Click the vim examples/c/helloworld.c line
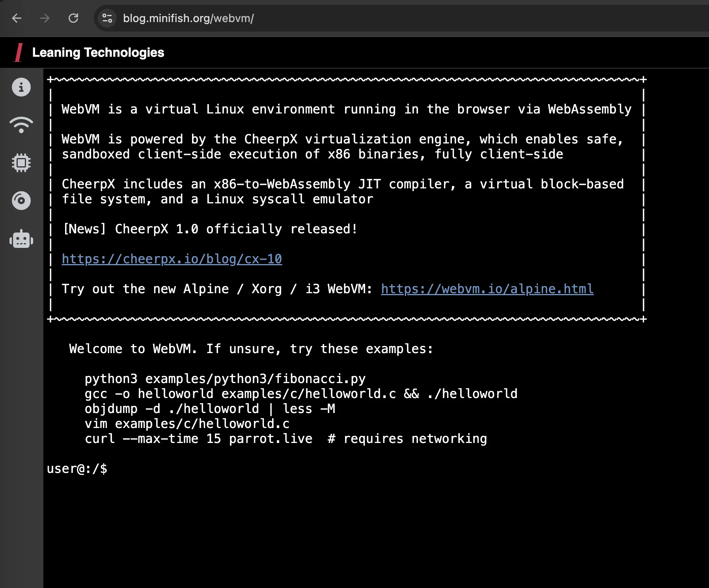This screenshot has height=588, width=709. pos(187,424)
